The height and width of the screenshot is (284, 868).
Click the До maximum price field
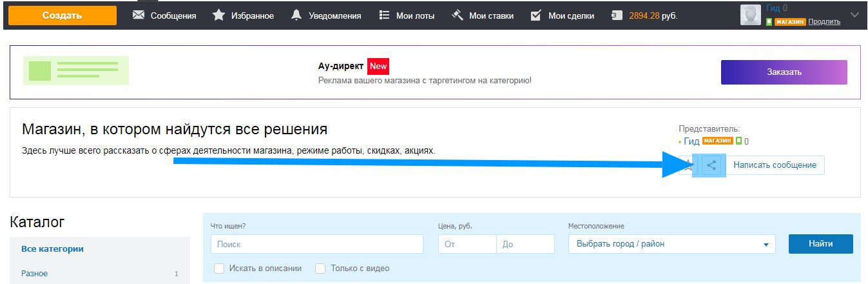point(526,244)
